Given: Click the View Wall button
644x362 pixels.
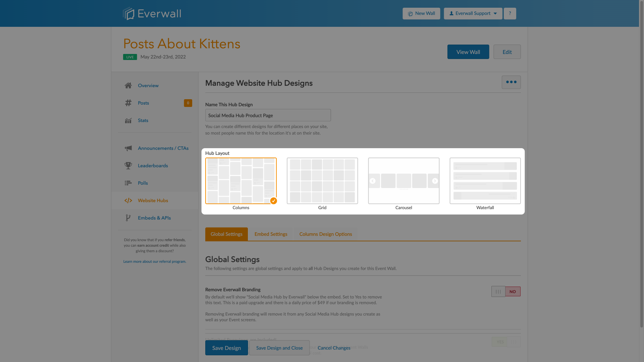Looking at the screenshot, I should [468, 52].
